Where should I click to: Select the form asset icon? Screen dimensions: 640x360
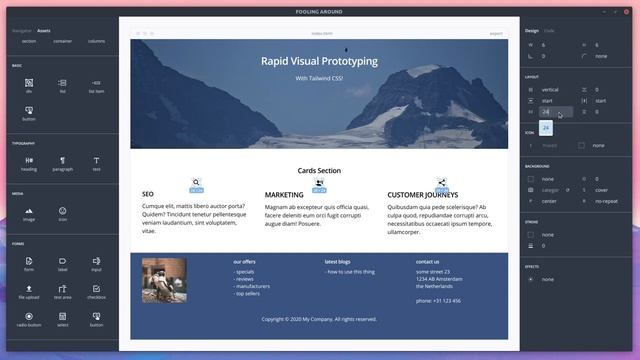(x=29, y=261)
